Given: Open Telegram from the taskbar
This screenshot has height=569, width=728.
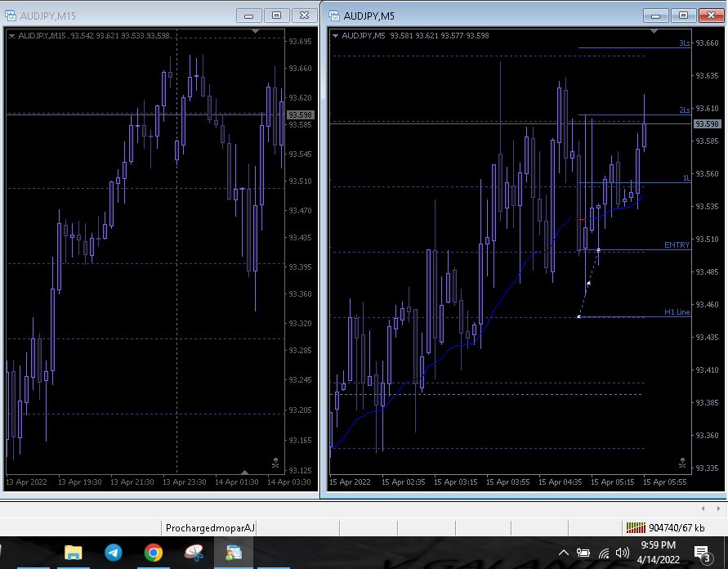Looking at the screenshot, I should click(114, 553).
